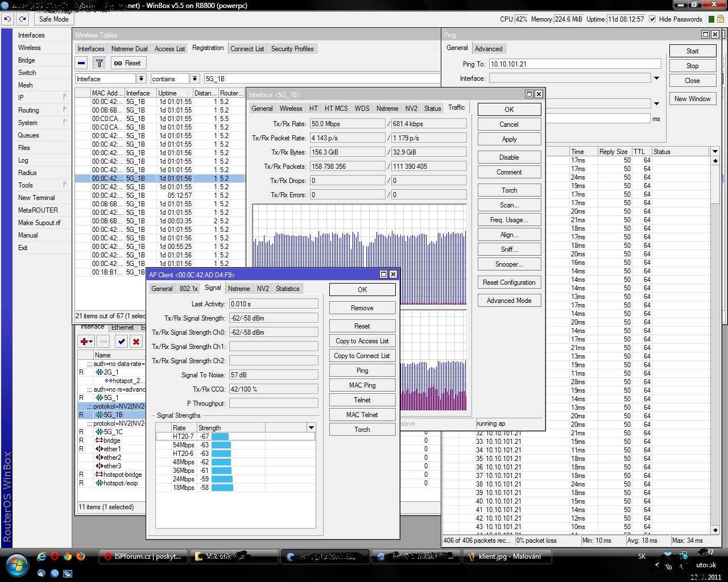This screenshot has height=582, width=728.
Task: Select the hotspot-bridge interface icon
Action: 99,475
